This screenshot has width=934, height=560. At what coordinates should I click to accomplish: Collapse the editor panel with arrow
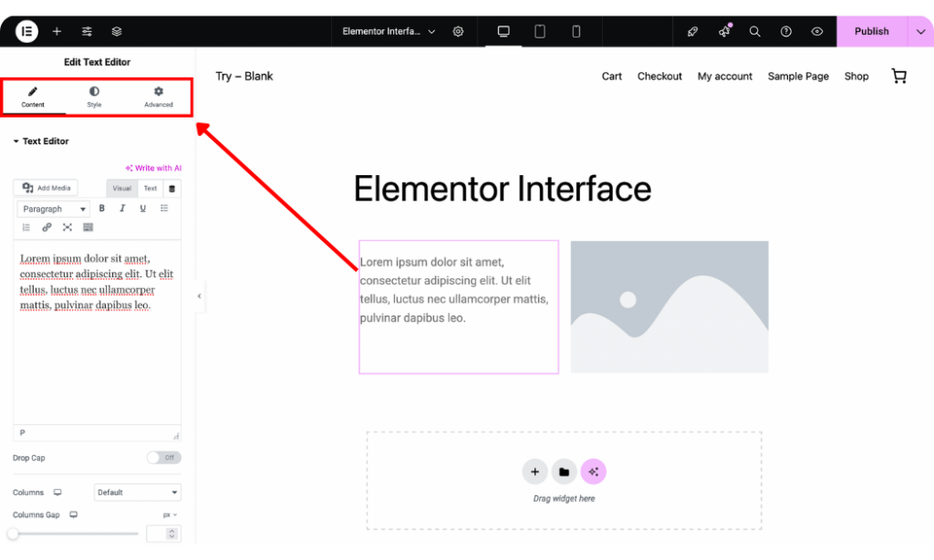tap(200, 296)
